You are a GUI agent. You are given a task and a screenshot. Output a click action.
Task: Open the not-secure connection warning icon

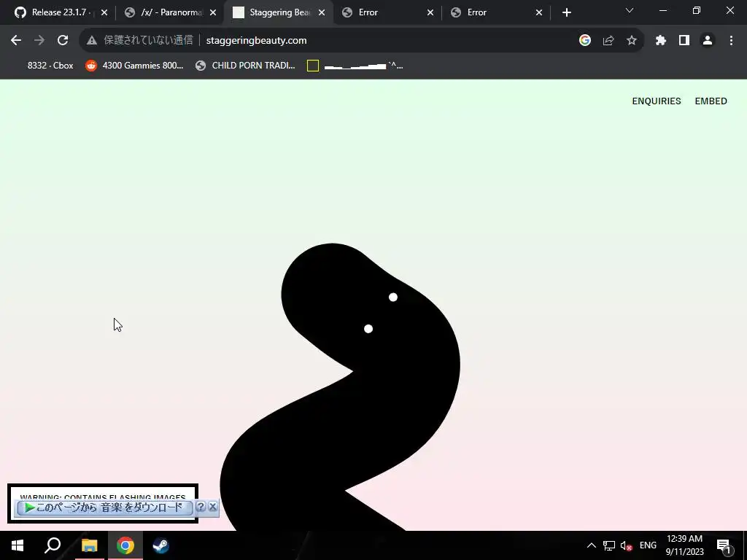pyautogui.click(x=92, y=41)
